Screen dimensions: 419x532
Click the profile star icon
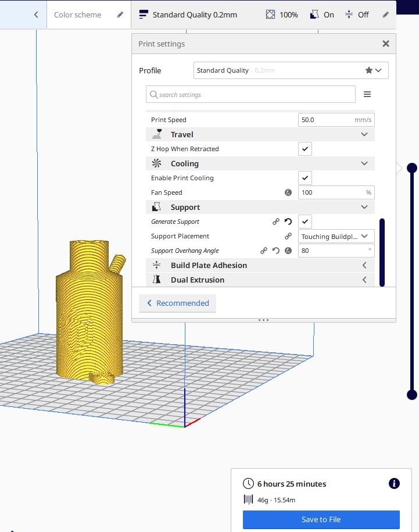369,70
